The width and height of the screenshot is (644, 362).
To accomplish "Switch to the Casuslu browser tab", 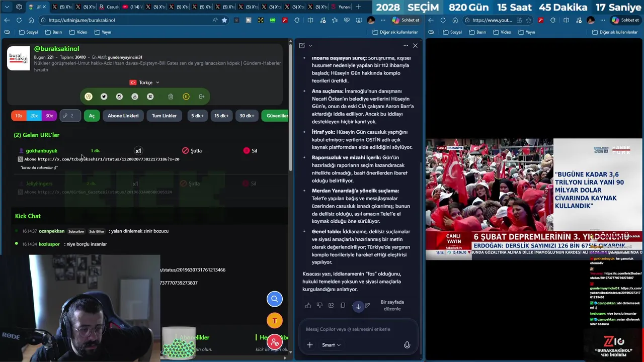I will coord(109,7).
